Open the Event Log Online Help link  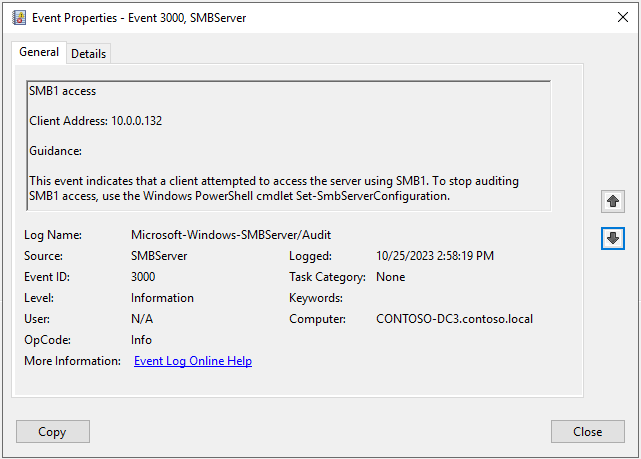(192, 361)
